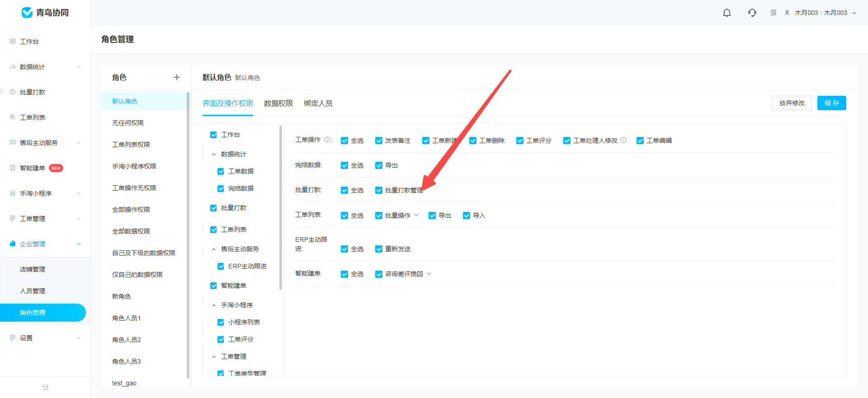Open the 咨询差评挽回 dropdown arrow
868x398 pixels.
pyautogui.click(x=429, y=274)
